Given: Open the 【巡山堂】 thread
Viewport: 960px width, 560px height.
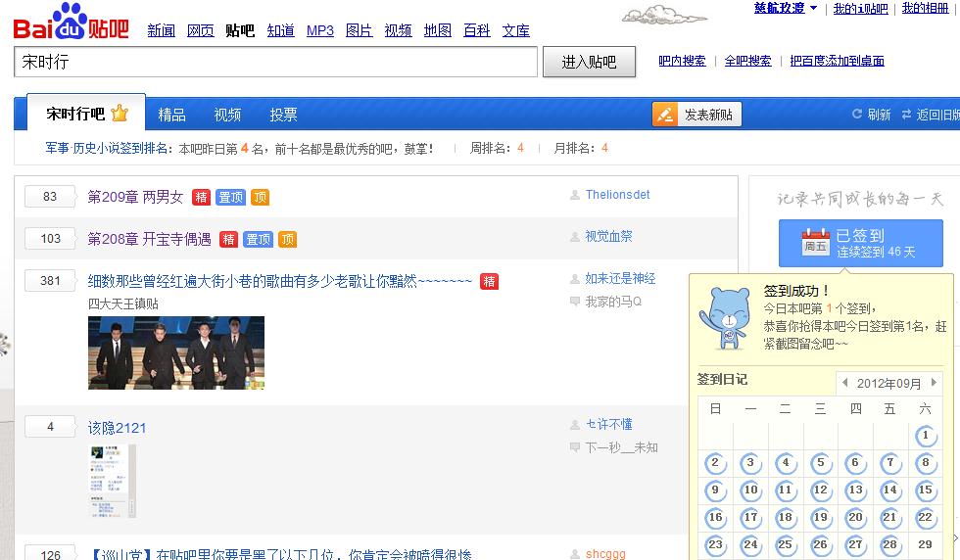Looking at the screenshot, I should tap(280, 554).
